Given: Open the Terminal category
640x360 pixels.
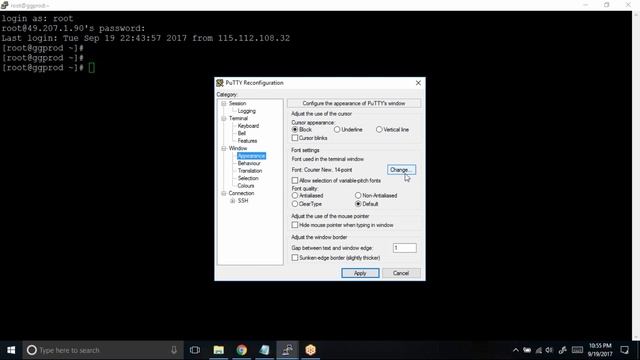Looking at the screenshot, I should [238, 118].
